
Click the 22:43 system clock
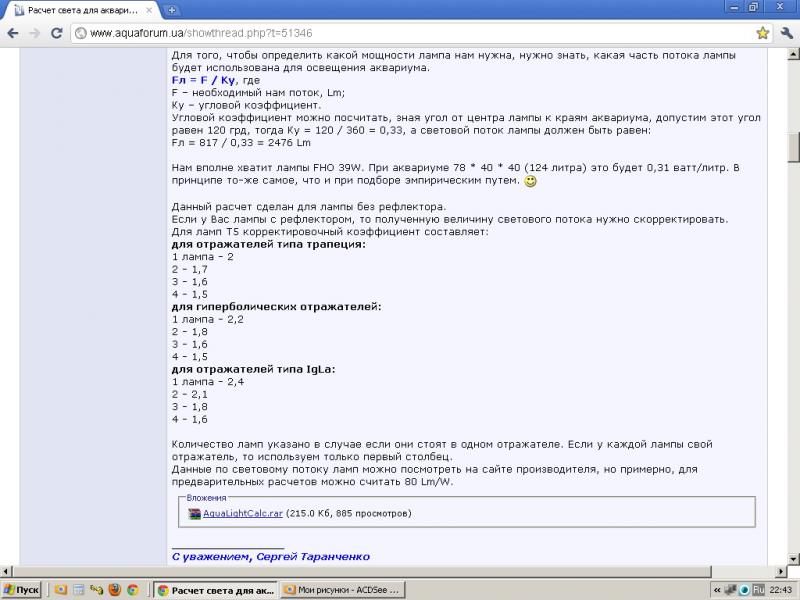point(781,590)
